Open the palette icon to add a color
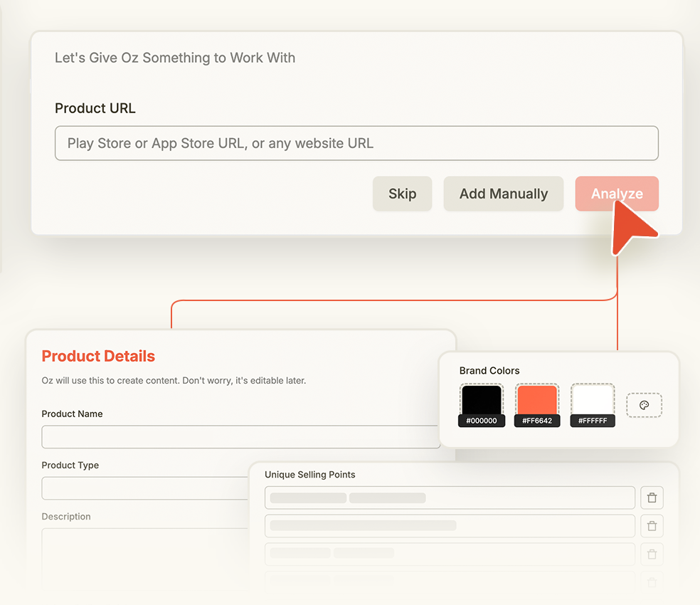Image resolution: width=700 pixels, height=605 pixels. 644,405
